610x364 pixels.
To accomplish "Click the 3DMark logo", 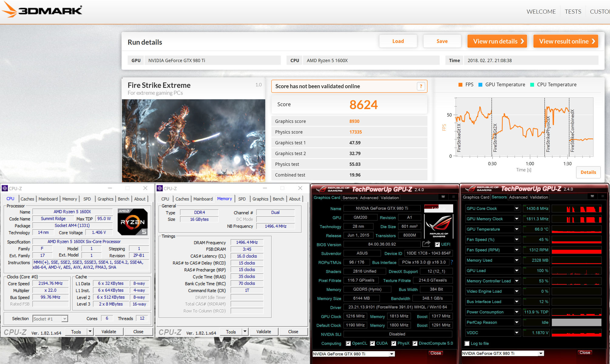I will click(42, 10).
